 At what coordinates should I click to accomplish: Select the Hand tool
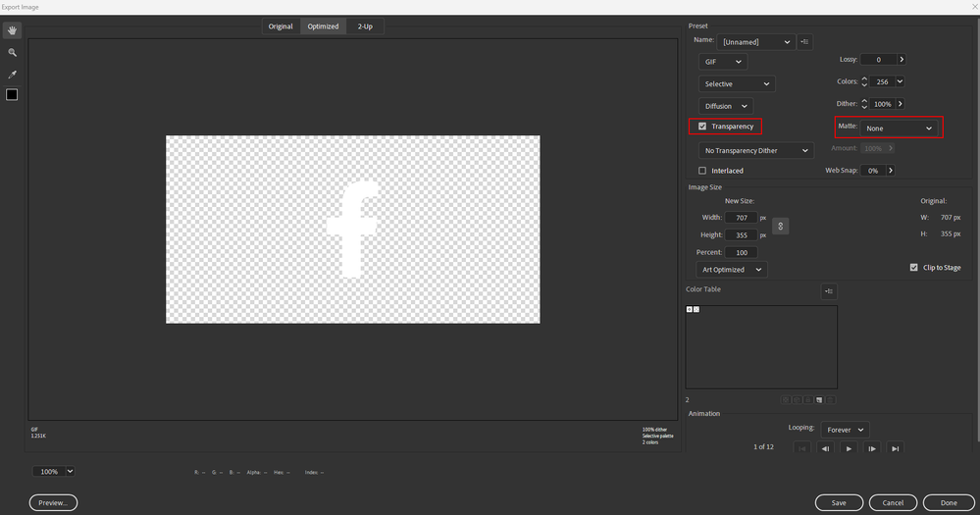[x=12, y=30]
